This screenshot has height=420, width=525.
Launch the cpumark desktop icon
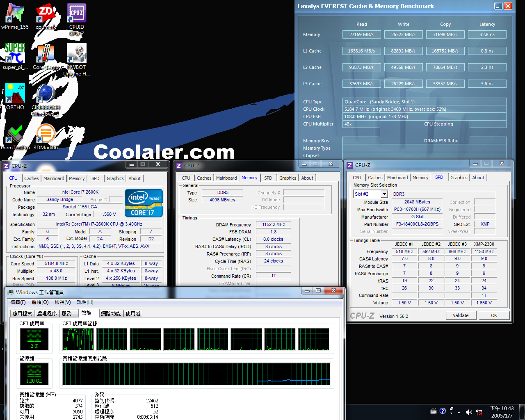click(x=46, y=16)
